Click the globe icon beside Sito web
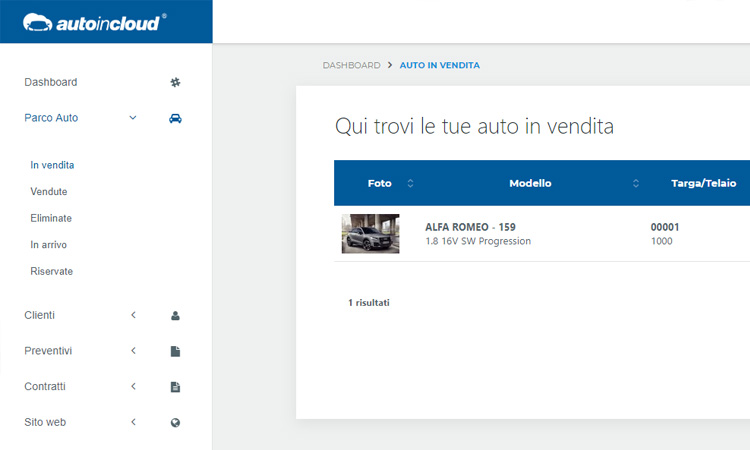Viewport: 750px width, 450px height. (176, 423)
